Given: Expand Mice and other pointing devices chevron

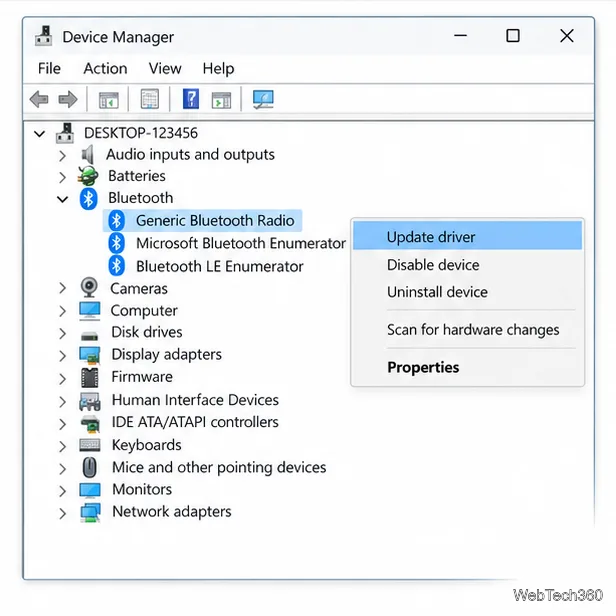Looking at the screenshot, I should (x=62, y=469).
